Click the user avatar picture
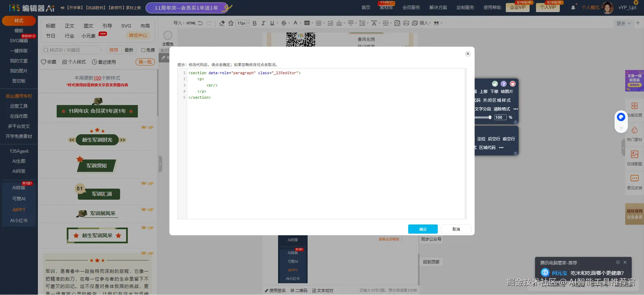The image size is (644, 295). click(x=607, y=7)
